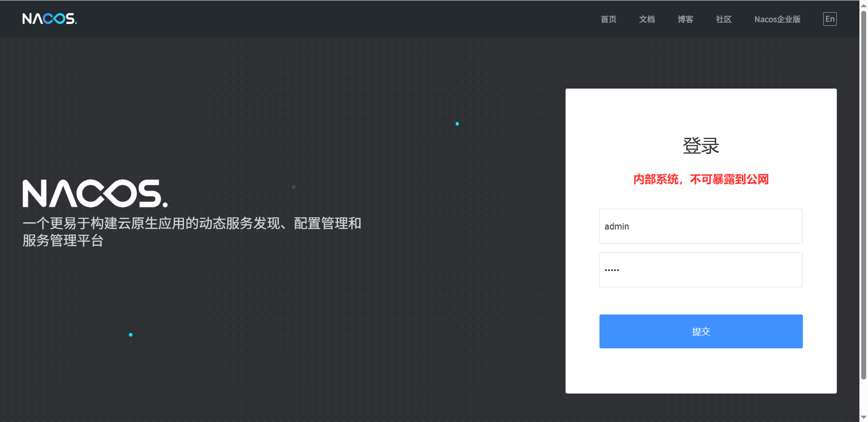Open the Nacos企业版 link
The image size is (868, 422).
(778, 19)
